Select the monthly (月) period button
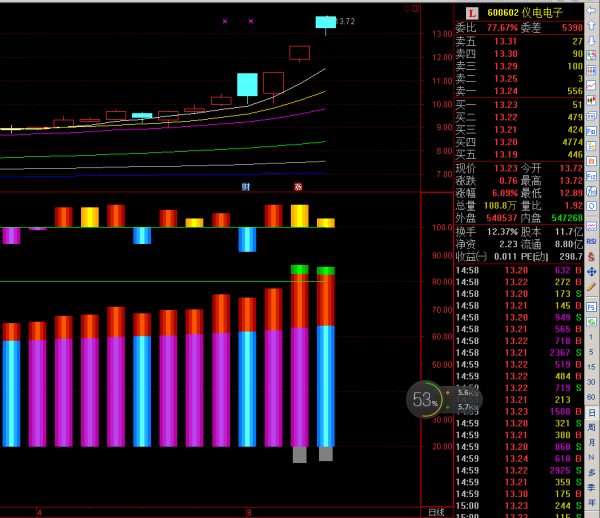Screen dimensions: 600x518 click(592, 442)
